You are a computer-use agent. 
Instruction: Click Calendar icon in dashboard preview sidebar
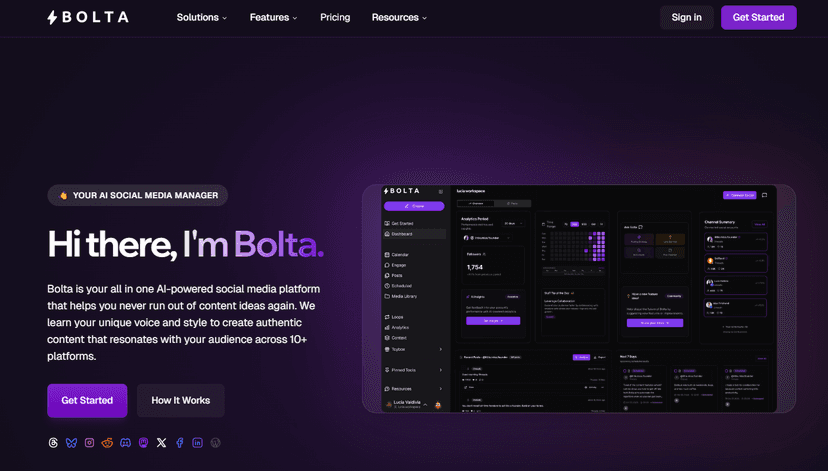pyautogui.click(x=387, y=255)
